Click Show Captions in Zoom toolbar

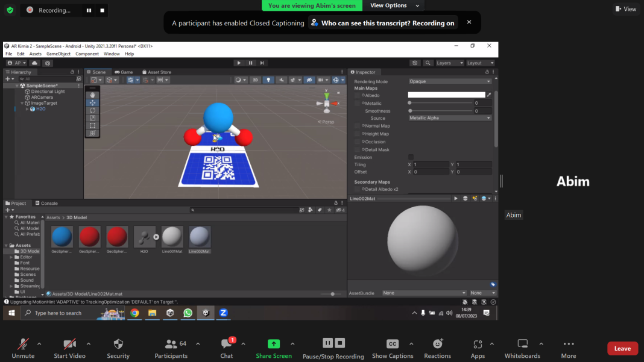point(393,349)
